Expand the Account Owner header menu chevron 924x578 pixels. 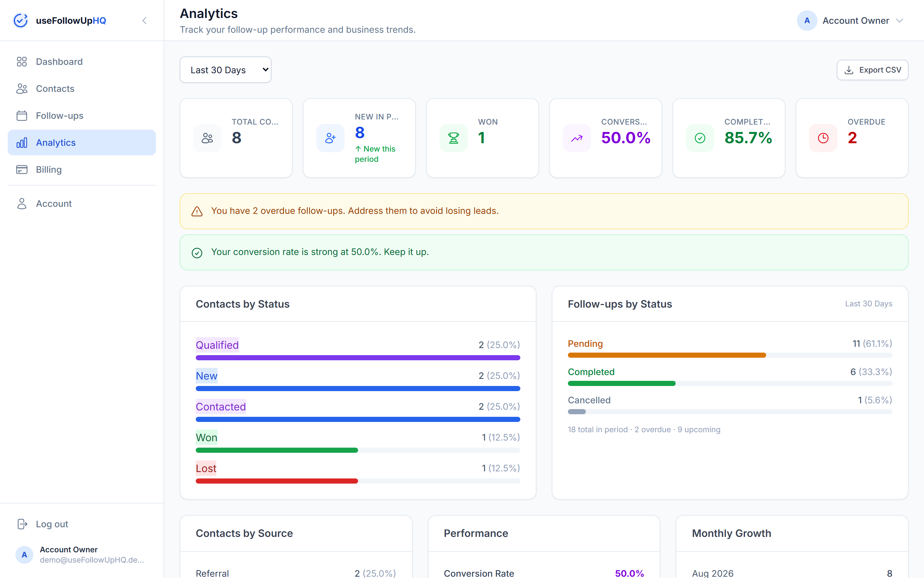pos(900,21)
